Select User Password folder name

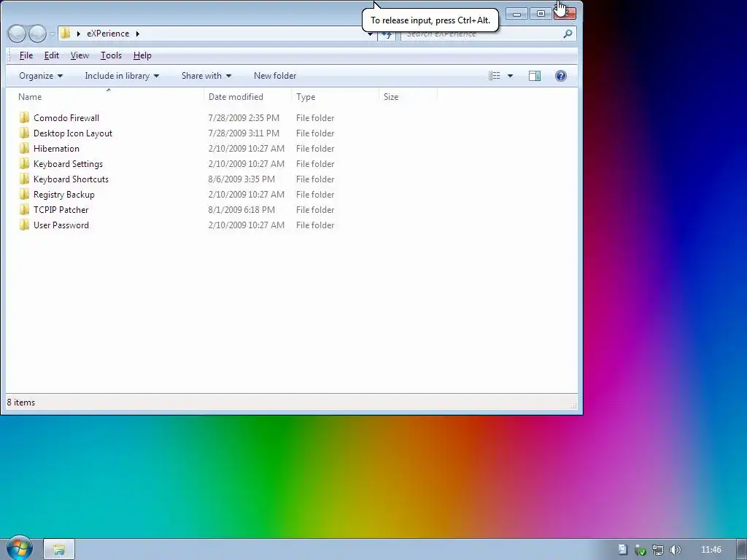click(61, 225)
